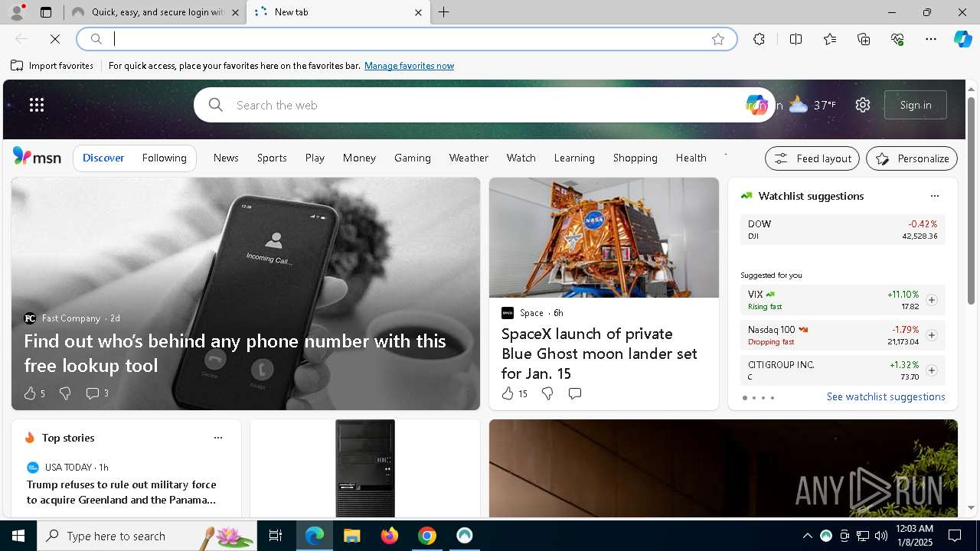Open File Explorer from taskbar
Image resolution: width=980 pixels, height=551 pixels.
pos(352,536)
